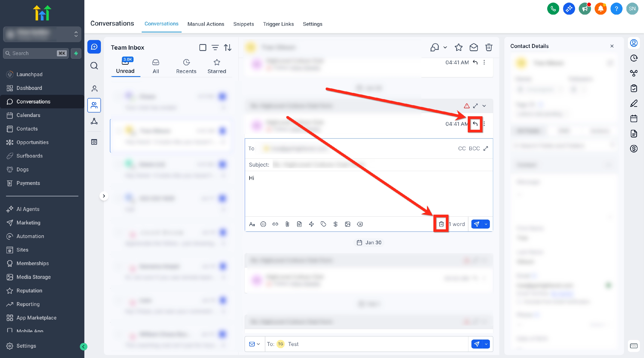
Task: Insert emoji in the email composer
Action: 263,224
